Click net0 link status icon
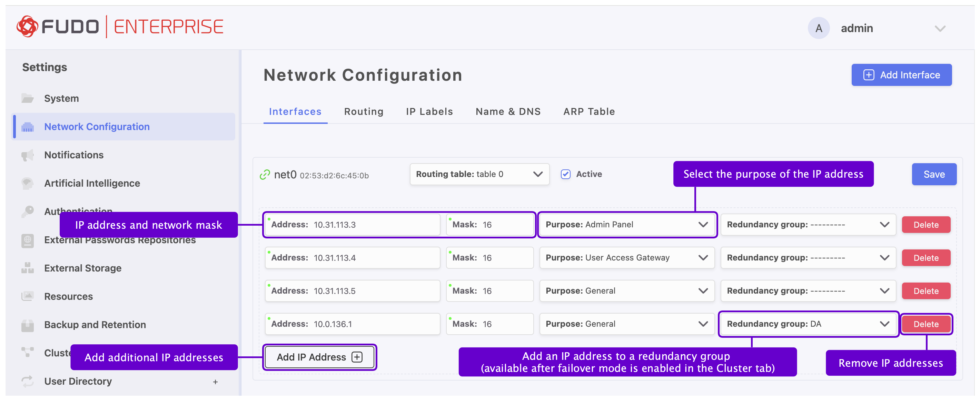This screenshot has height=404, width=980. (265, 175)
